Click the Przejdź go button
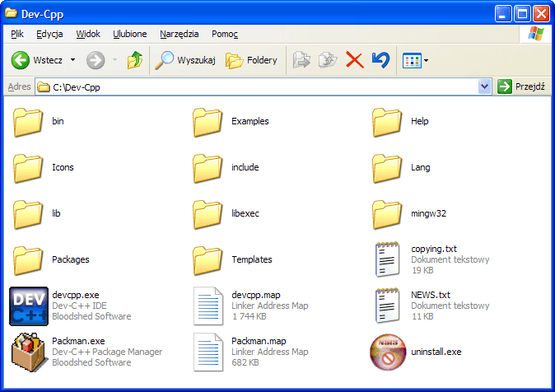This screenshot has width=555, height=392. coord(521,86)
